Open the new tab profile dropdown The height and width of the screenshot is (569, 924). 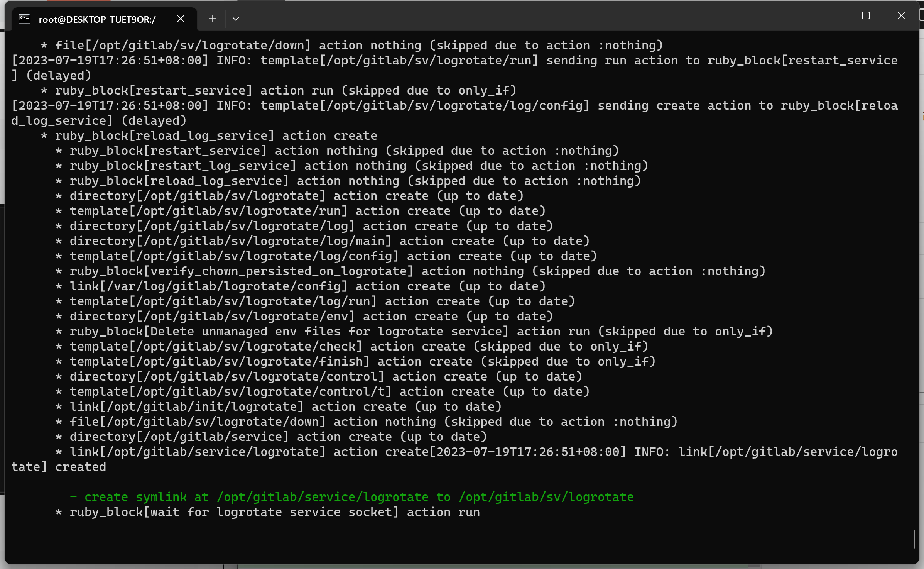236,19
